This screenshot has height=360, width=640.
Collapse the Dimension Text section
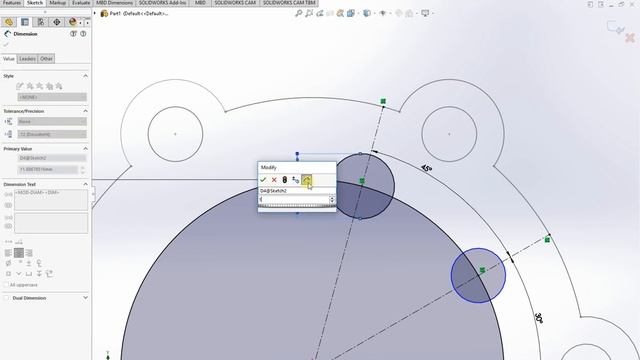point(85,184)
